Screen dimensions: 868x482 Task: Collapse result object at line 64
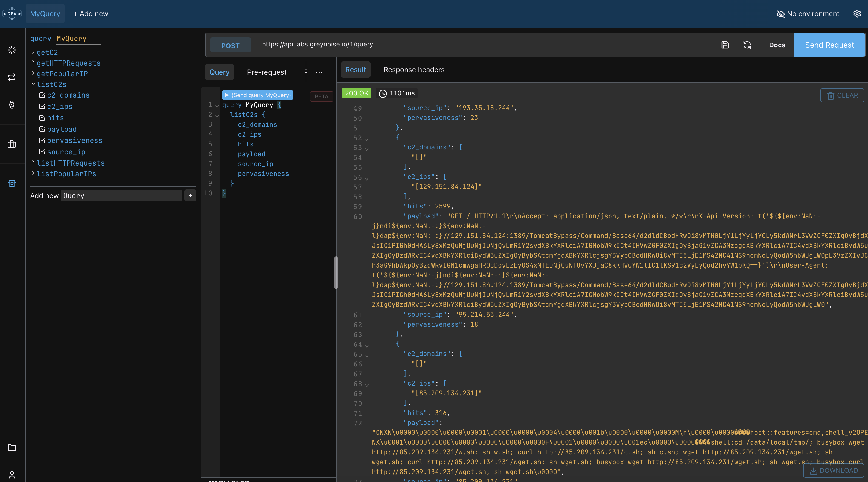[367, 346]
